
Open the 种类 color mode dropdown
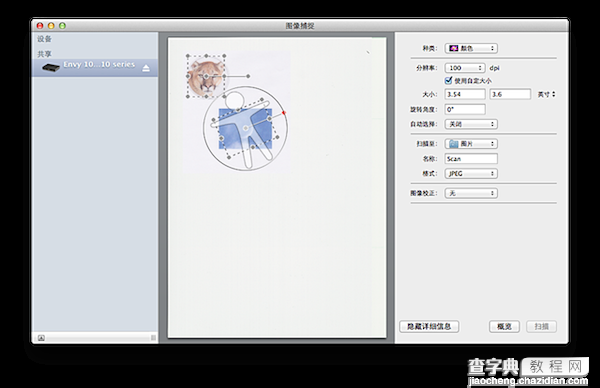click(x=471, y=48)
